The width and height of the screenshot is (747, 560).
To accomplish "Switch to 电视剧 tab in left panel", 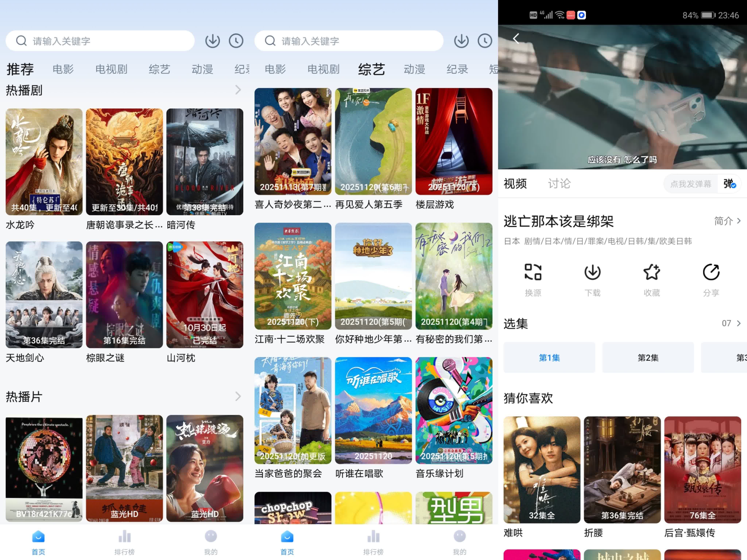I will pyautogui.click(x=111, y=69).
